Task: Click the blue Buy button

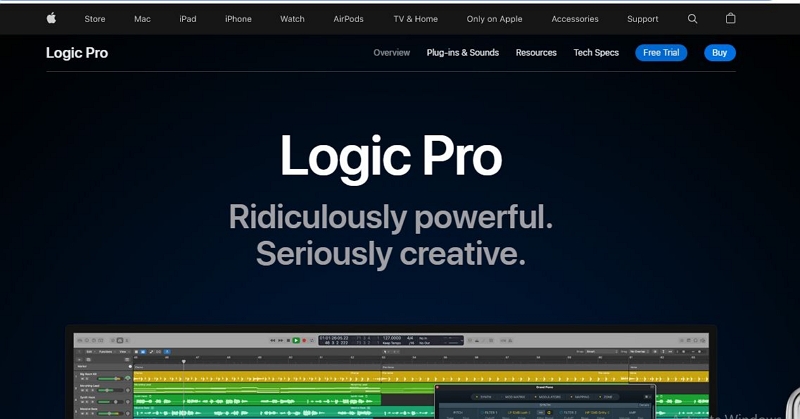Action: click(x=720, y=53)
